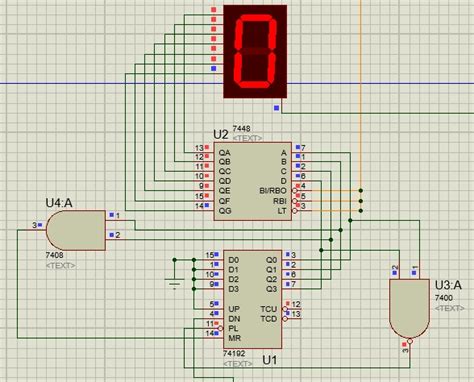Click input pin 2 of the U4:A gate
Screen dimensions: 474x382
118,235
